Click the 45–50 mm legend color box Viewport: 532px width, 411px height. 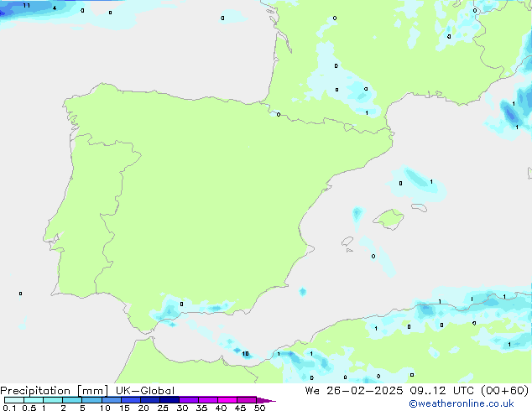coord(247,400)
